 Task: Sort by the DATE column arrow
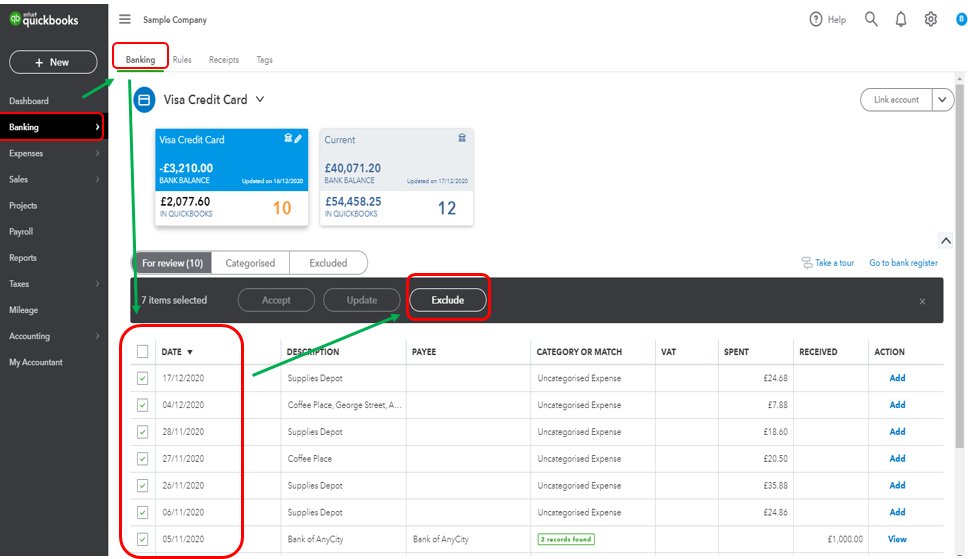point(190,352)
